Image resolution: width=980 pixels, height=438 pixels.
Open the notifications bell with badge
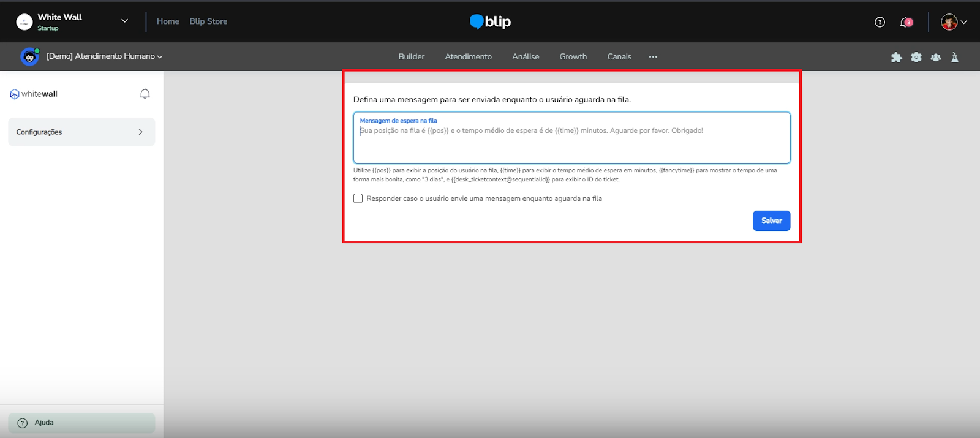point(906,22)
